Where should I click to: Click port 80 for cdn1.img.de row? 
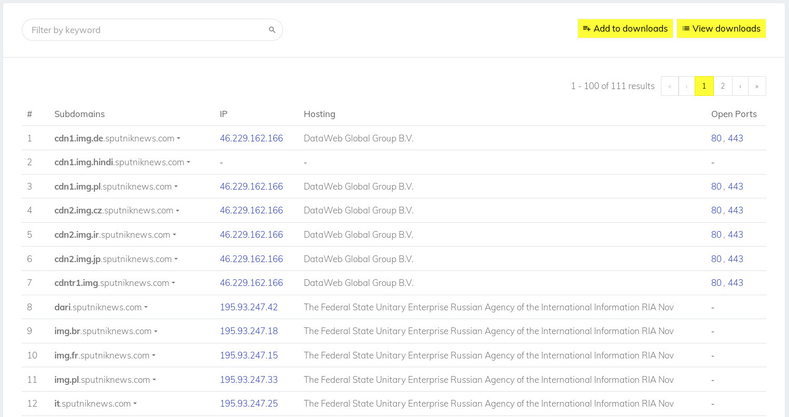click(x=716, y=138)
